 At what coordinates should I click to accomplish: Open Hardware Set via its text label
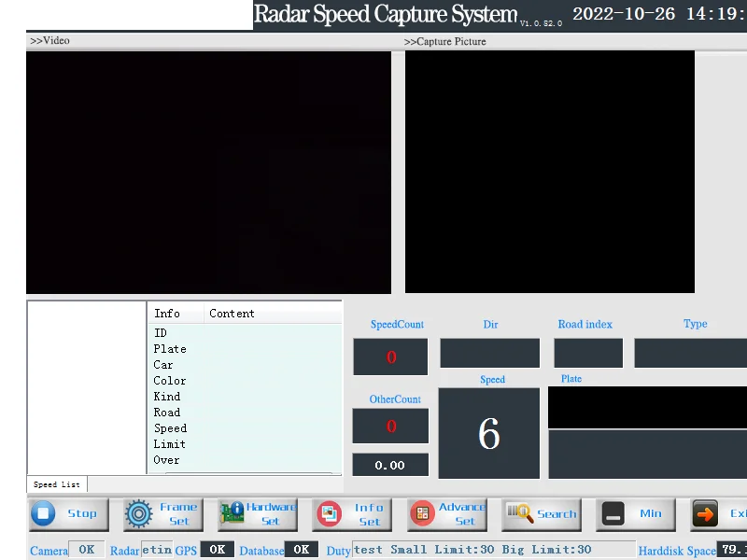coord(271,514)
